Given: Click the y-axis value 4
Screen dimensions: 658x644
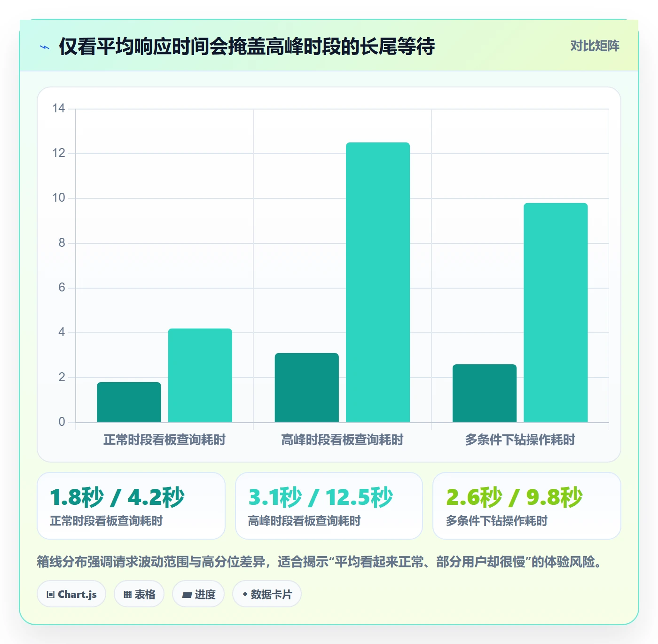Looking at the screenshot, I should click(62, 332).
